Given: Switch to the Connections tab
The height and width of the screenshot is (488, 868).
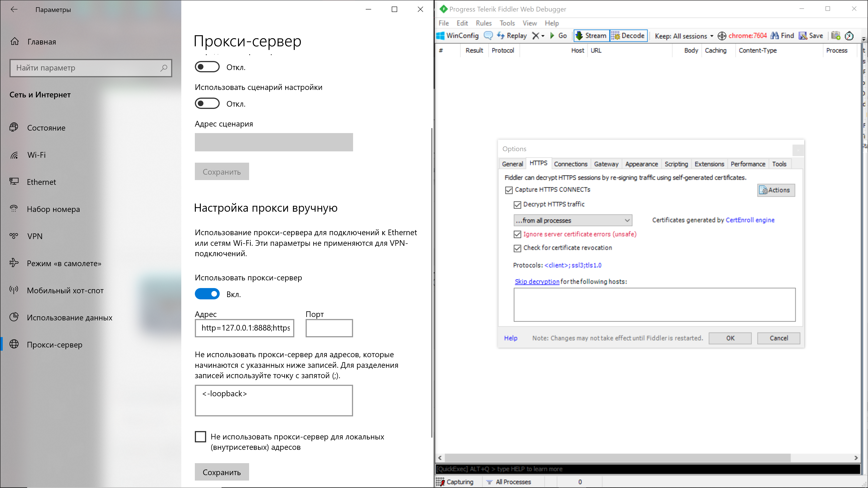Looking at the screenshot, I should pos(571,164).
